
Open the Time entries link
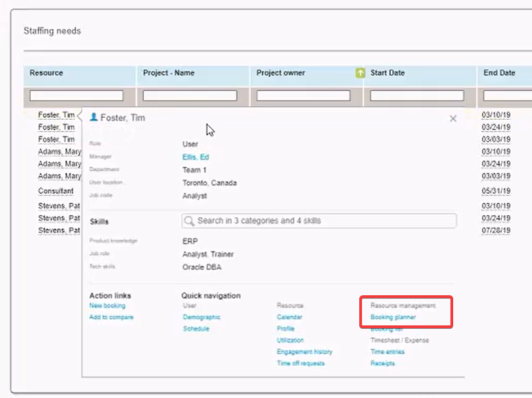[387, 352]
